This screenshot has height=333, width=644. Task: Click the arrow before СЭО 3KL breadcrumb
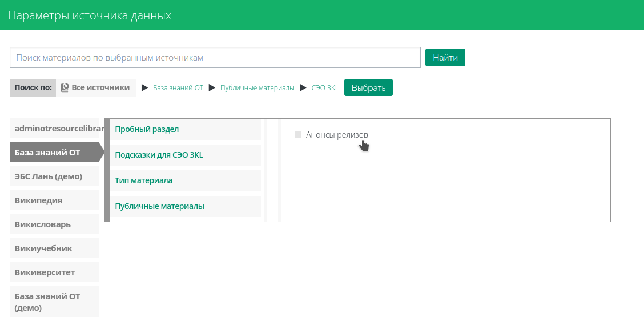tap(303, 88)
